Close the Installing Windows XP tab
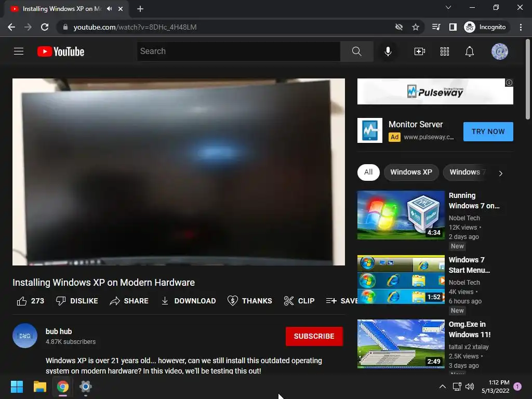 coord(121,9)
